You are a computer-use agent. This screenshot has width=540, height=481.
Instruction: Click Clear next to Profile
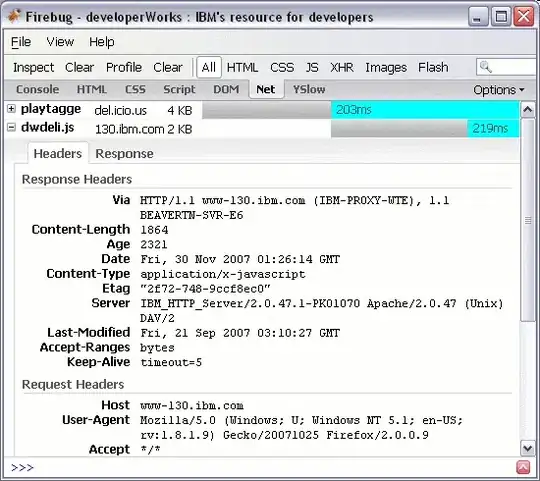tap(168, 67)
